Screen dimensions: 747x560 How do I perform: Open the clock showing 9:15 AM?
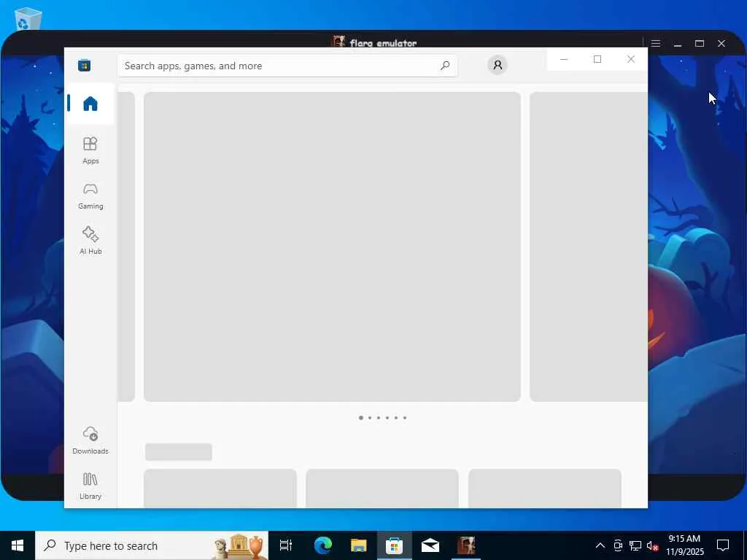(684, 545)
